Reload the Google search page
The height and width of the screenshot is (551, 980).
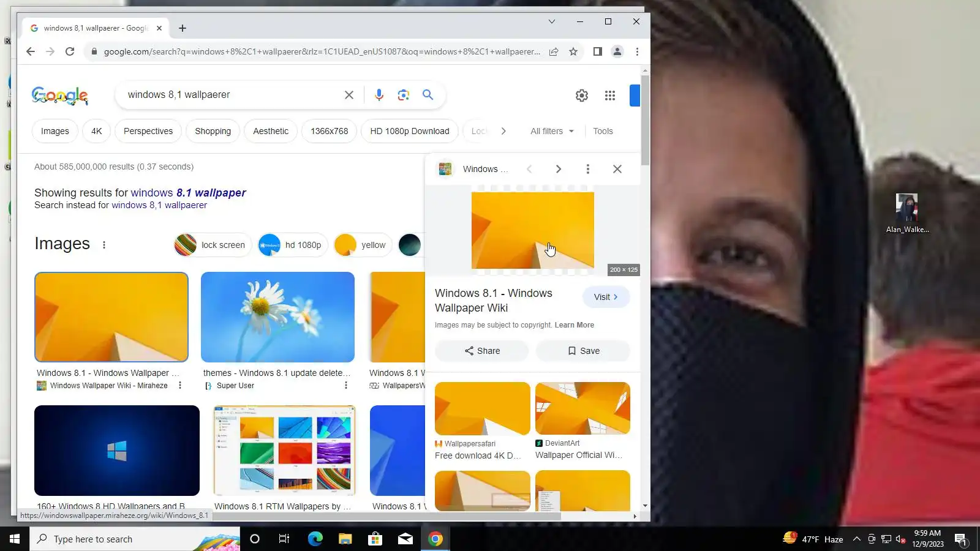[x=70, y=52]
